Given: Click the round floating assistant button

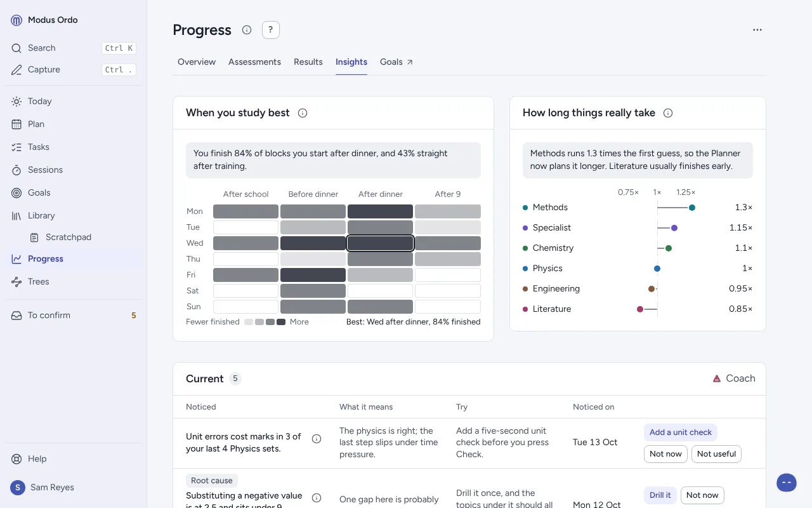Looking at the screenshot, I should point(787,483).
